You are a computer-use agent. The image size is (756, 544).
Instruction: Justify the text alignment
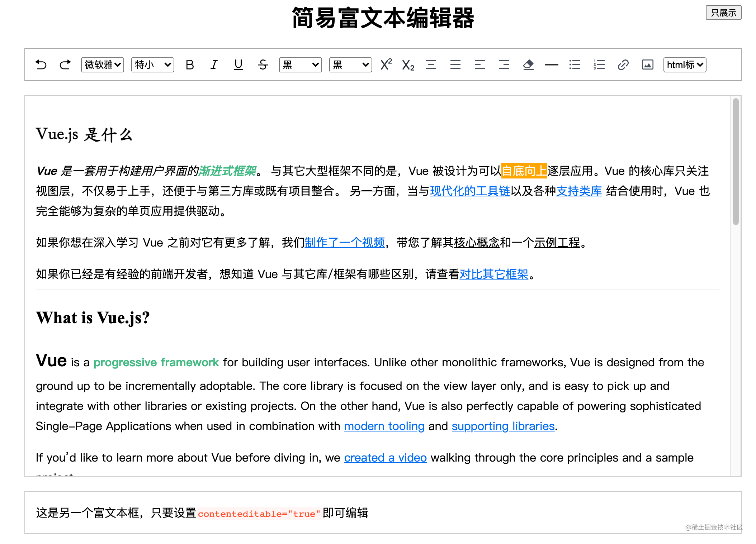coord(455,65)
